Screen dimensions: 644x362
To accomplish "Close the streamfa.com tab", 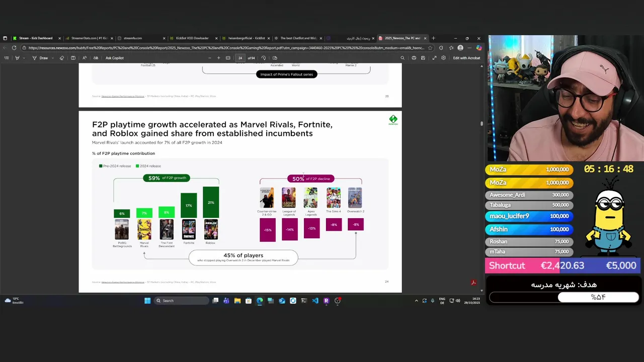I will pos(165,38).
